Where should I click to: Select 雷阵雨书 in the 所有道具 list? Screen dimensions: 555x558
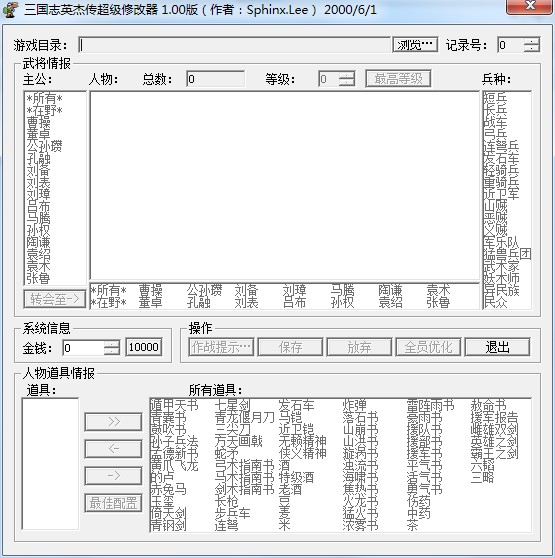[430, 405]
